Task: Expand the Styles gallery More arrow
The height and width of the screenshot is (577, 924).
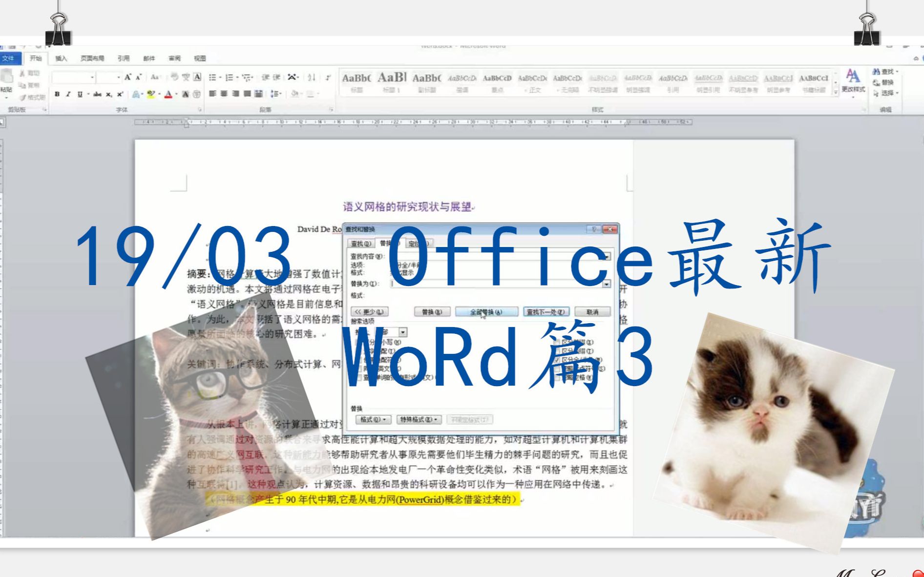Action: [x=836, y=92]
